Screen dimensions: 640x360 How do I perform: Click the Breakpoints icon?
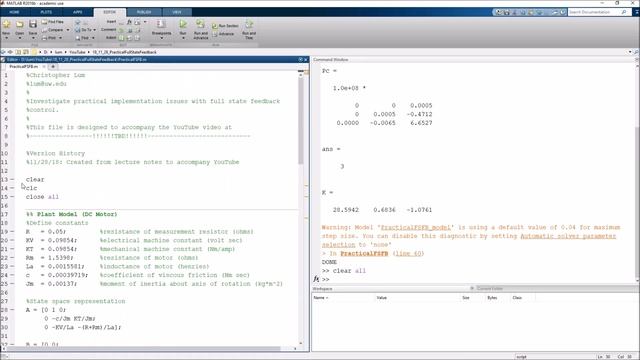161,24
